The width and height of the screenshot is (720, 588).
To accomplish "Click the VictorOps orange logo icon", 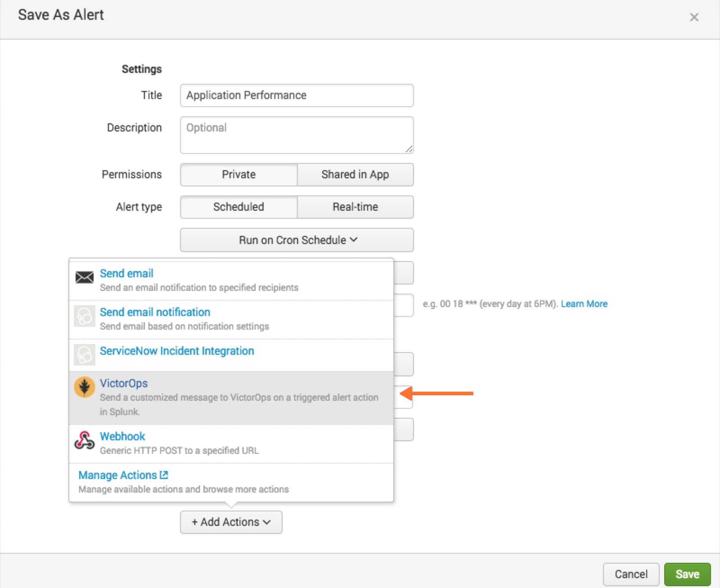I will (x=84, y=387).
